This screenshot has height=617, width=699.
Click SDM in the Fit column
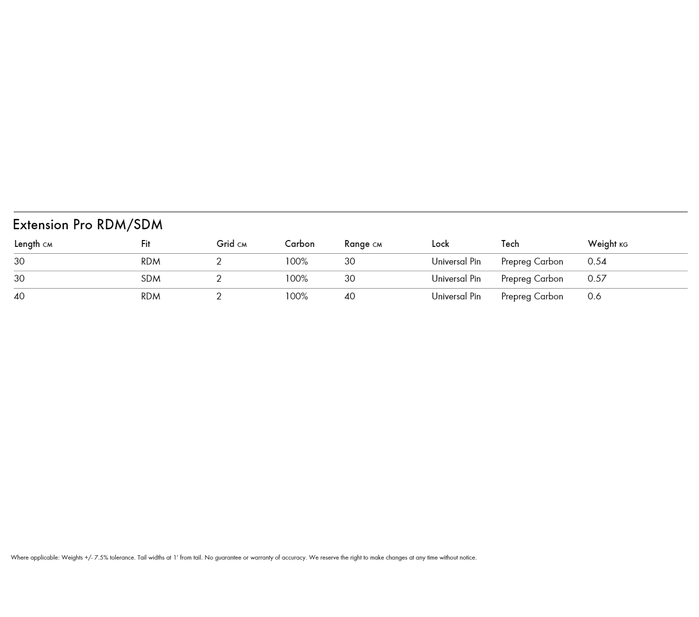pos(150,279)
